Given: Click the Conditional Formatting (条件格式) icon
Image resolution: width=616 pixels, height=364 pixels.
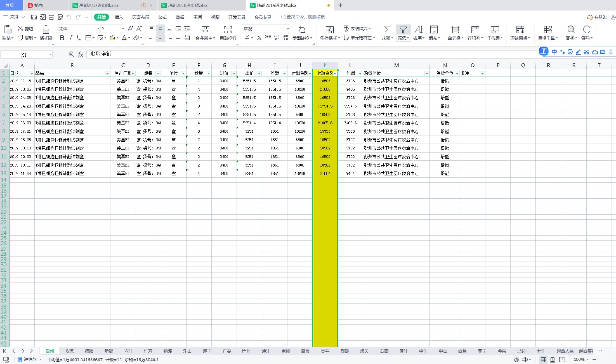Looking at the screenshot, I should pyautogui.click(x=329, y=30).
